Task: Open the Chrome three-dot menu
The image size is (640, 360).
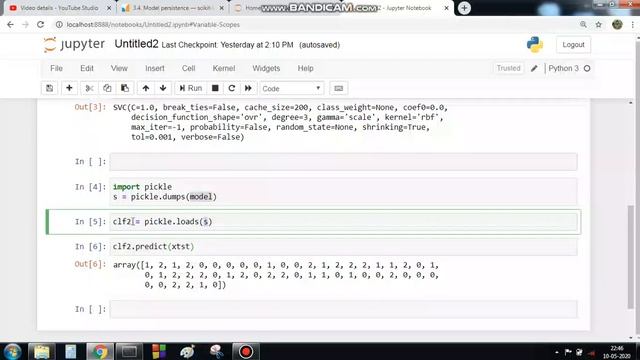Action: pos(633,24)
